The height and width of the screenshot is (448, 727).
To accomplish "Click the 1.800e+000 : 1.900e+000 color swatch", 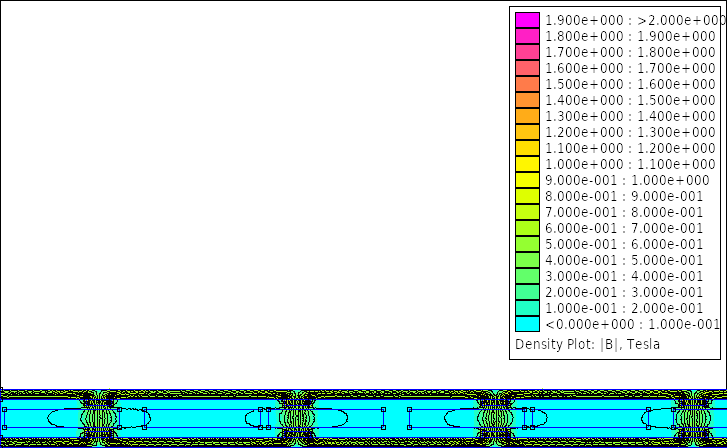I will pyautogui.click(x=527, y=36).
